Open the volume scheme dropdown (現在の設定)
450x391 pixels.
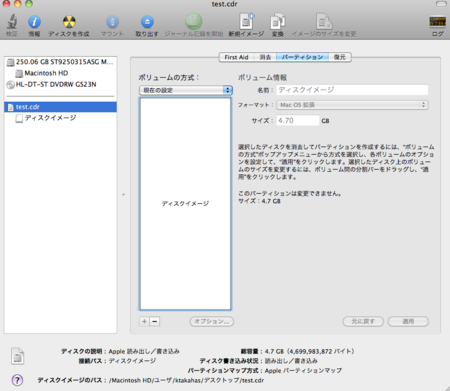pyautogui.click(x=186, y=90)
